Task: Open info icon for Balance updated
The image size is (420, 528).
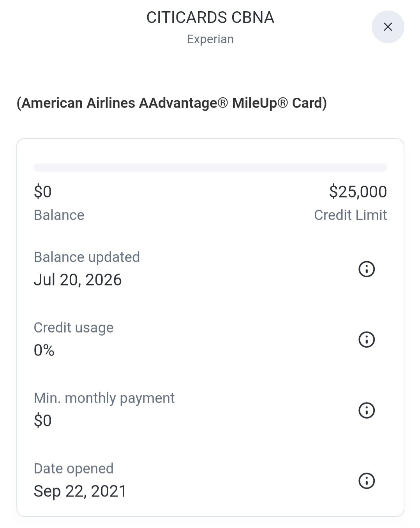Action: [x=366, y=269]
